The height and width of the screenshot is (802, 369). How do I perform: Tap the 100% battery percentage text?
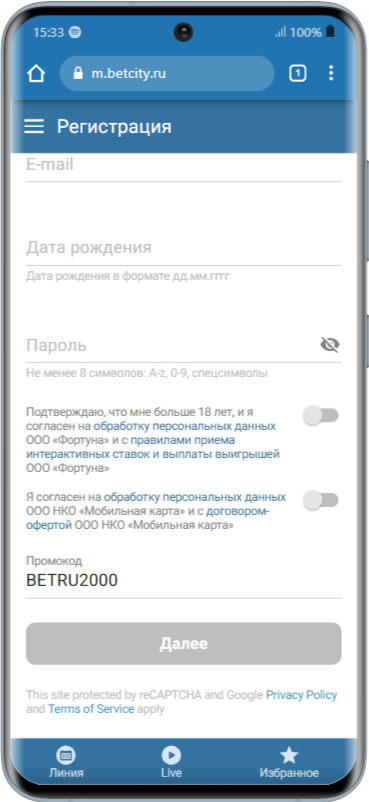pyautogui.click(x=306, y=32)
